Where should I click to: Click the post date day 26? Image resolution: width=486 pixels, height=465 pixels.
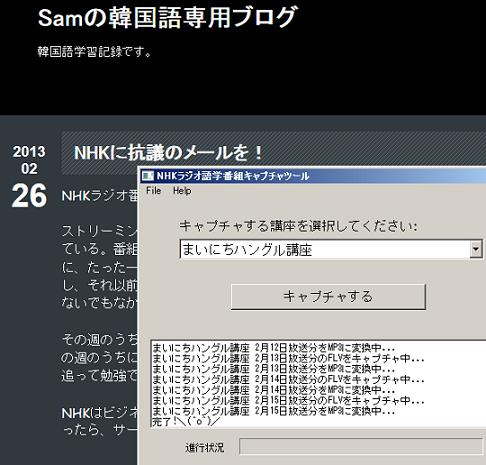(x=29, y=196)
